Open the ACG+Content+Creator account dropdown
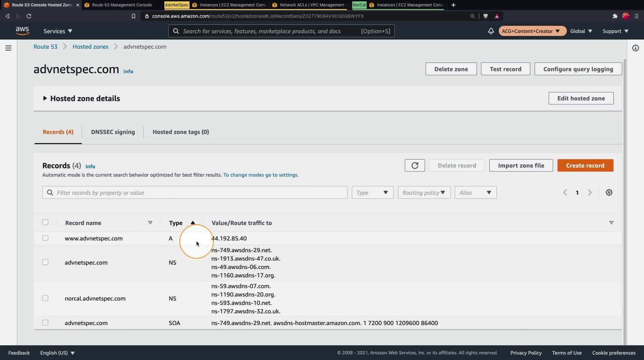 (532, 31)
